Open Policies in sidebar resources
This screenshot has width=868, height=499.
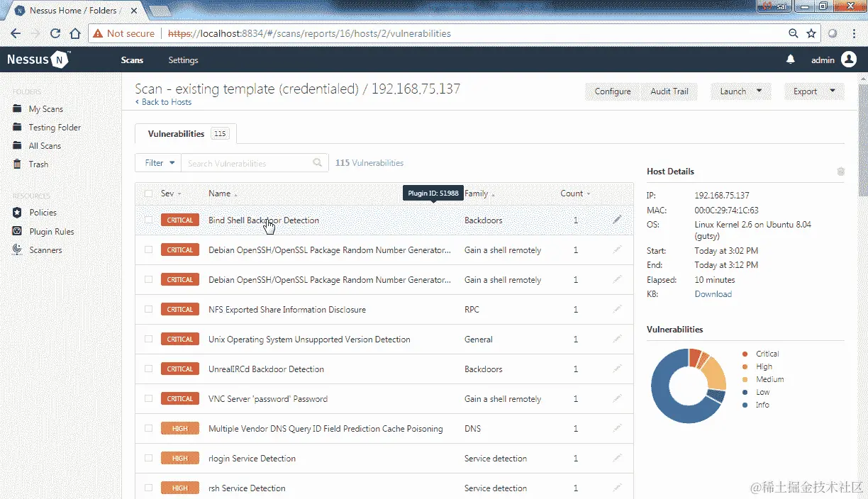tap(43, 213)
